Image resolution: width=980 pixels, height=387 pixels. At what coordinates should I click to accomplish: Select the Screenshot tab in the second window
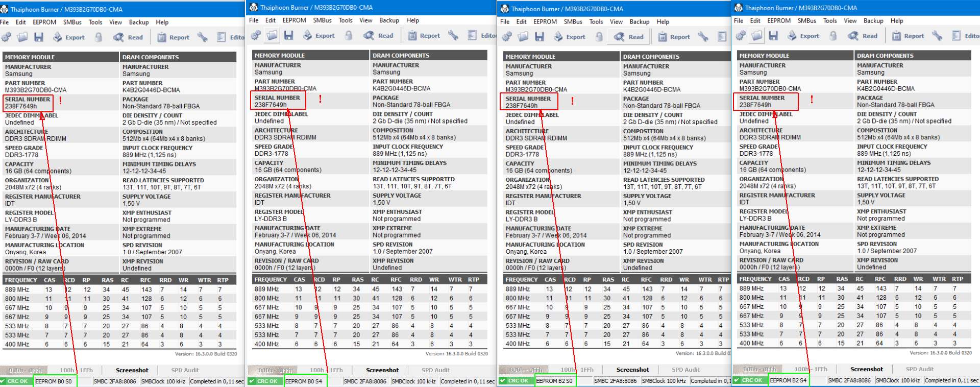[x=382, y=370]
